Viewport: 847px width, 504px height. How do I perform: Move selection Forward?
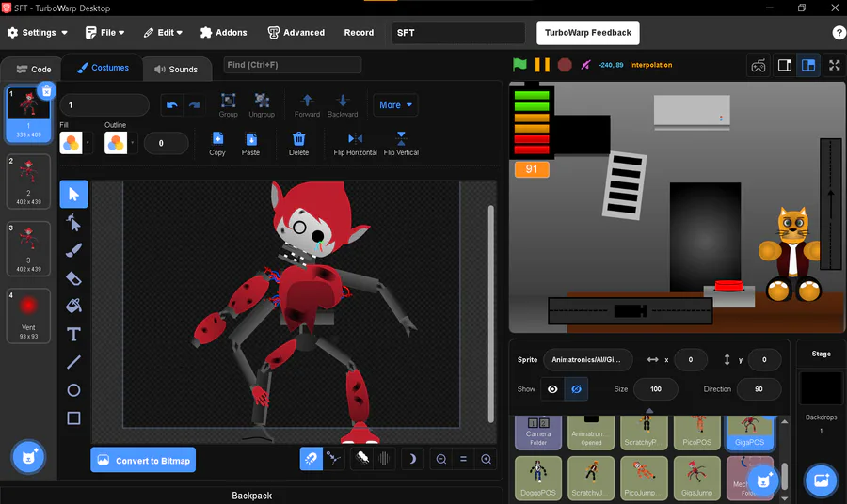(x=307, y=104)
